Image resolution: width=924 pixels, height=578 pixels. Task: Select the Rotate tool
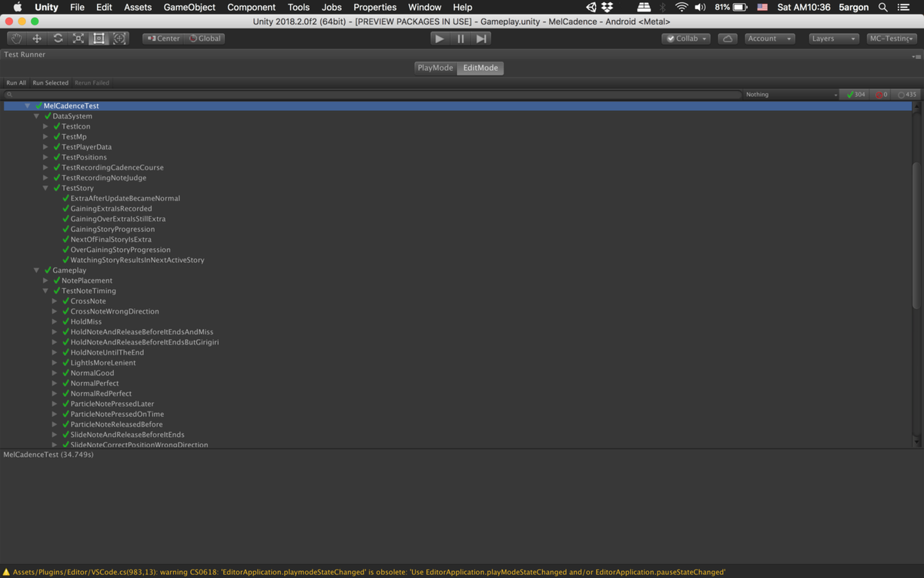point(58,39)
